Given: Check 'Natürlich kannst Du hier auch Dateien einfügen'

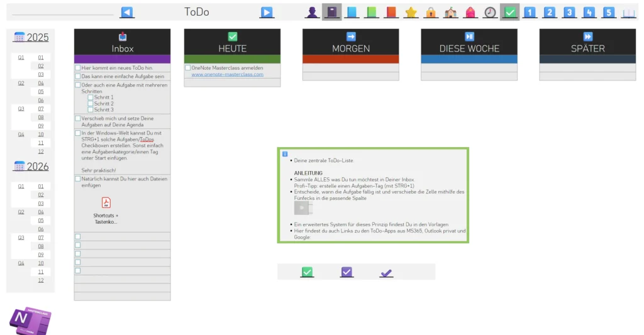Looking at the screenshot, I should 77,179.
